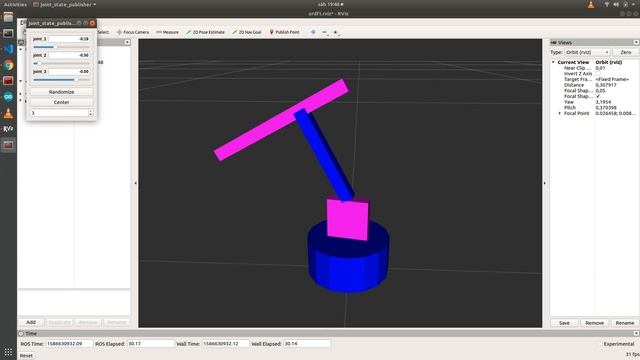Open the Arduino IDE from the dock
Screen dimensions: 640x360
pyautogui.click(x=8, y=97)
